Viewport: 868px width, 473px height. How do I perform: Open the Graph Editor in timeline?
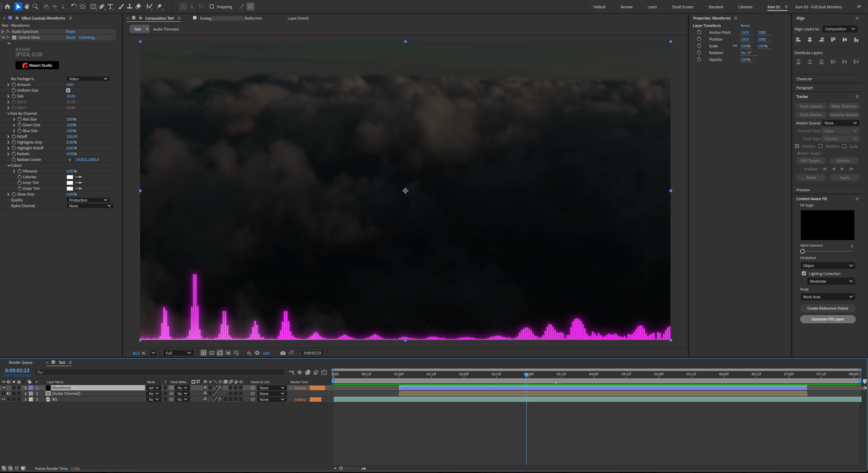click(324, 372)
